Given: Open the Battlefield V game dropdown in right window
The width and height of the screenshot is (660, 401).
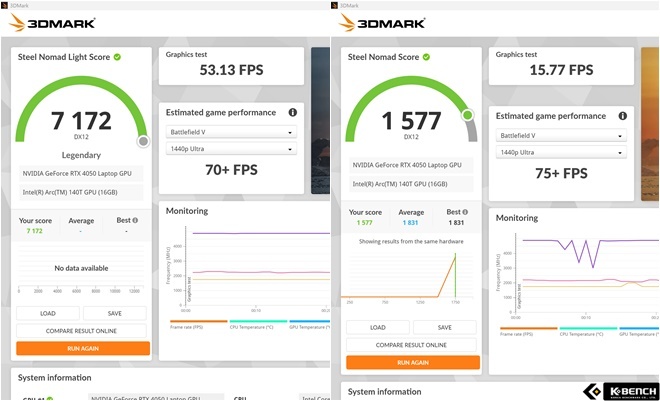Looking at the screenshot, I should coord(561,135).
